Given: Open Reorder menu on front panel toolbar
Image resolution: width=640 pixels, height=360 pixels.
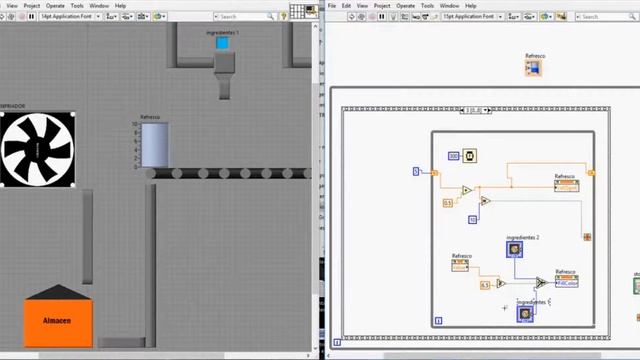Looking at the screenshot, I should tap(159, 17).
